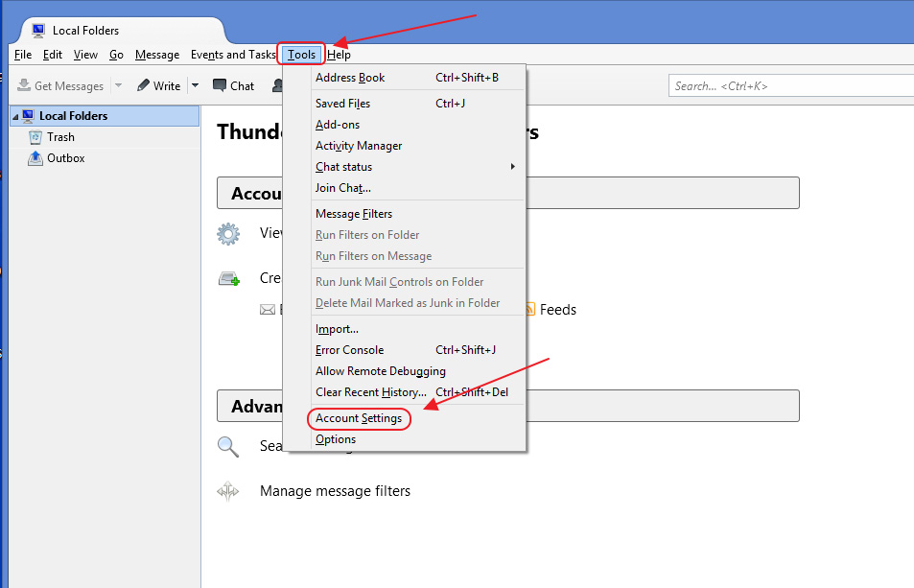This screenshot has height=588, width=914.
Task: Click the Outbox folder icon
Action: pyautogui.click(x=35, y=158)
